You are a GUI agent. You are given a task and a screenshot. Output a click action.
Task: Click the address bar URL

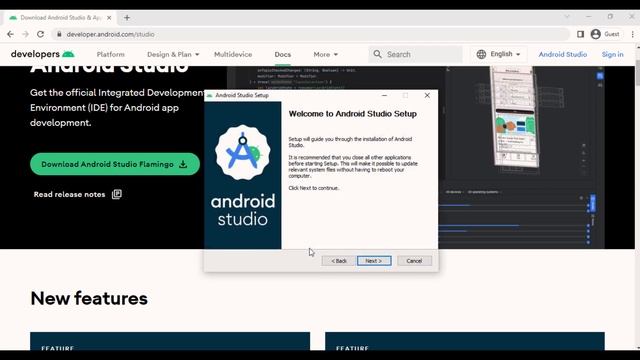click(111, 34)
